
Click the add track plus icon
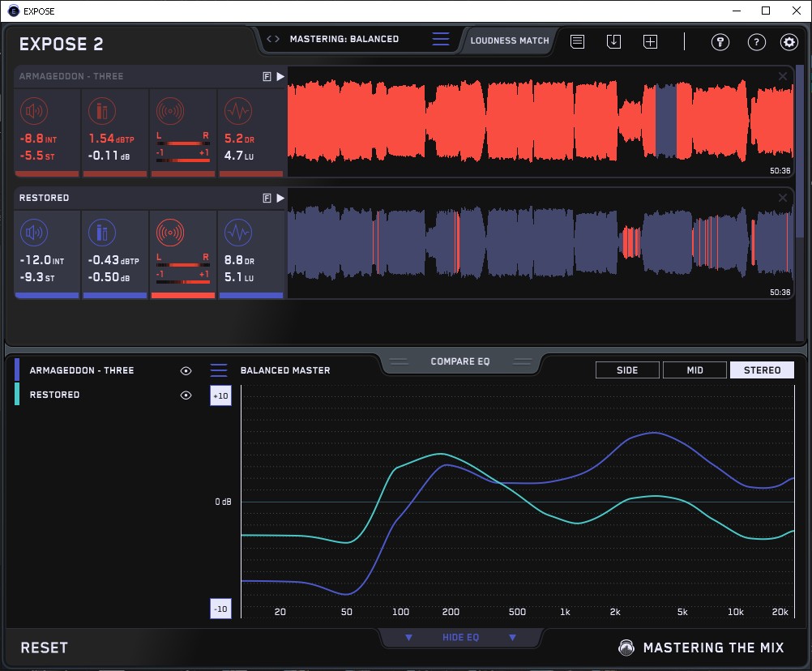coord(650,41)
